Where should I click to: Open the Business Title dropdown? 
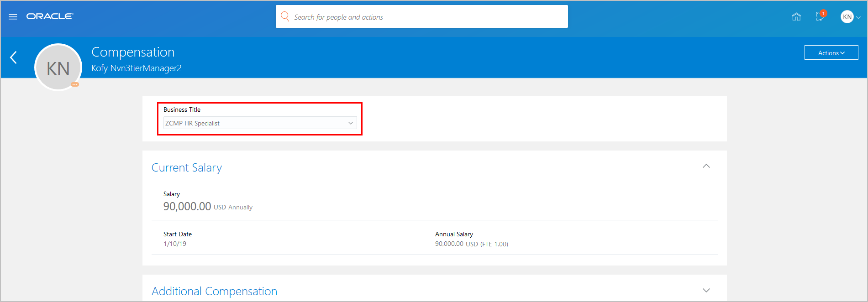click(x=260, y=123)
